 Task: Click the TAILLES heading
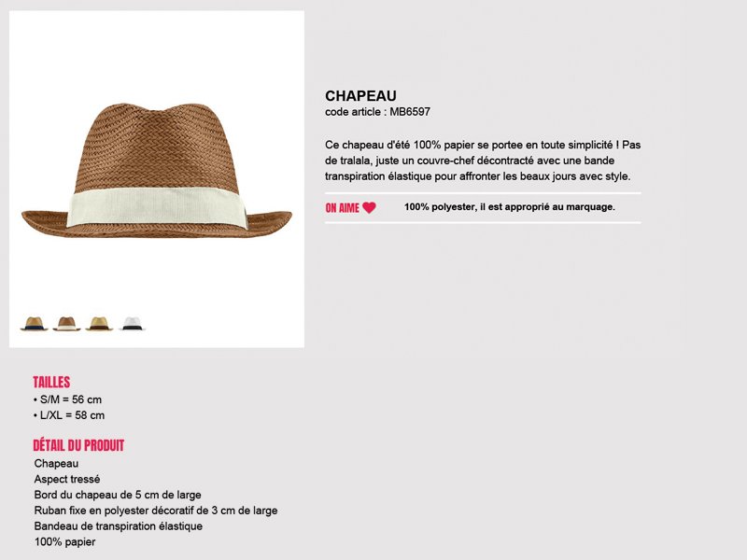click(51, 382)
